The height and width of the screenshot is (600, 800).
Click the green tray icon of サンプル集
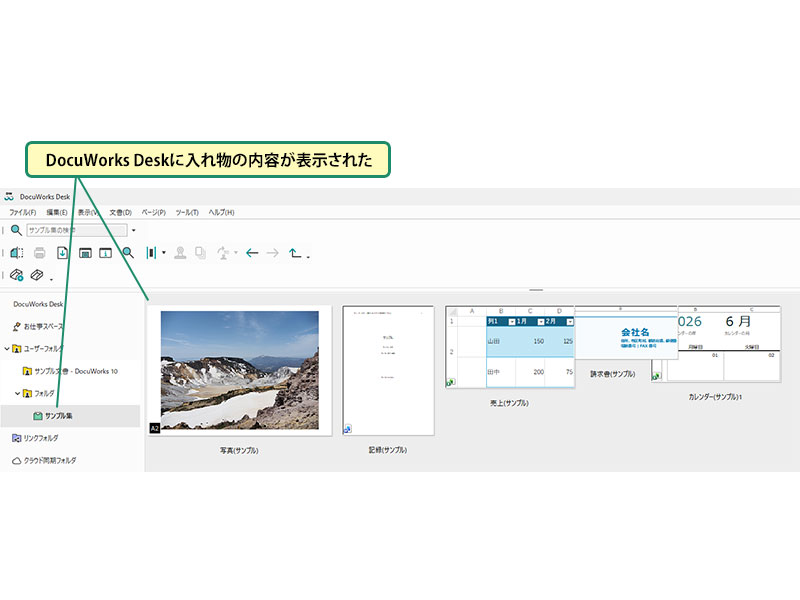(38, 416)
